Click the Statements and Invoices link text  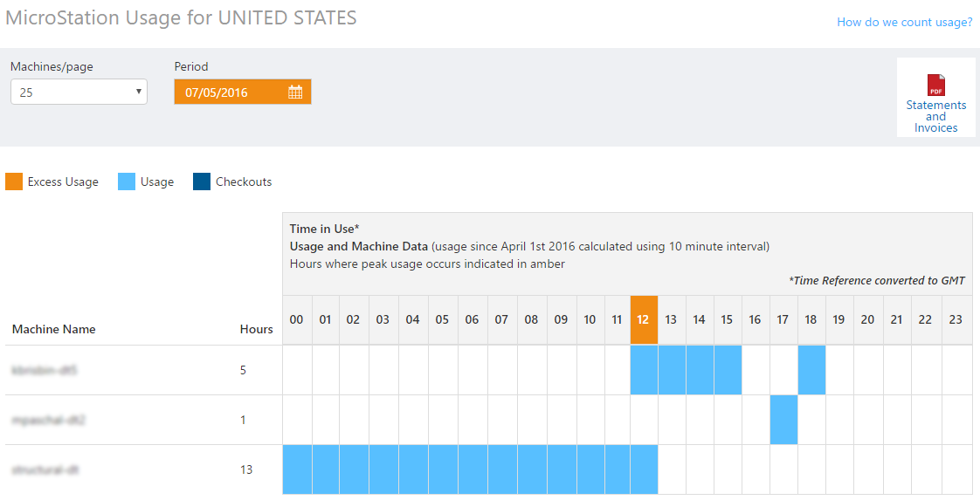tap(935, 116)
